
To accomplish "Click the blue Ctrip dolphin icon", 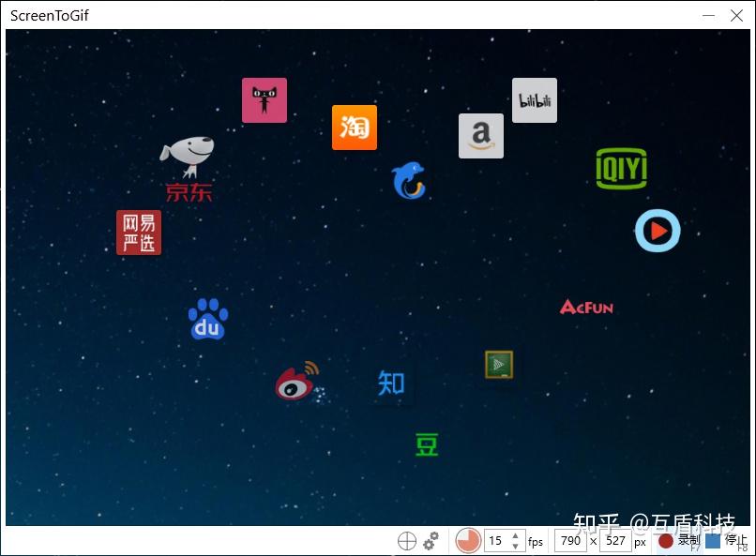I will tap(409, 181).
